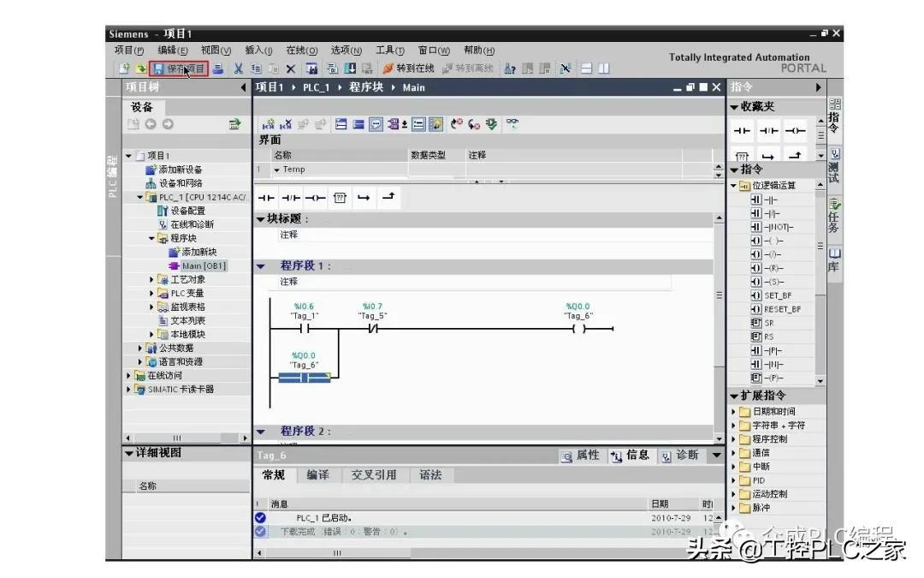Insert a normally closed contact from the editor favorites bar
924x578 pixels.
[x=291, y=198]
